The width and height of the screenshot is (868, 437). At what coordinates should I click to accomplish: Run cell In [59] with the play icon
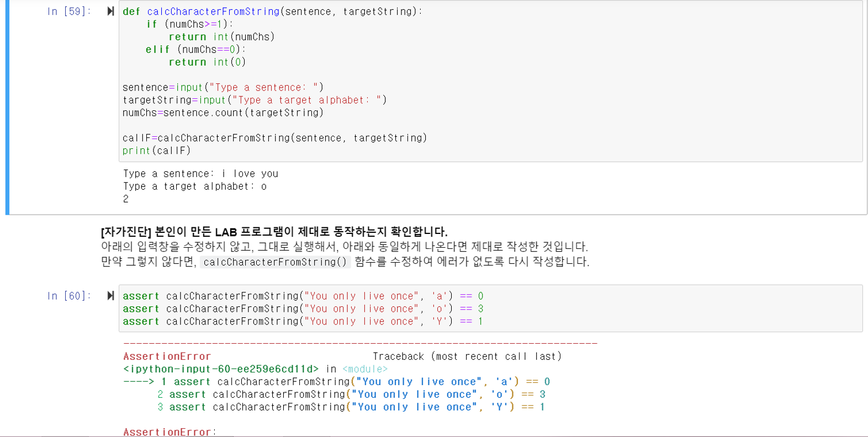point(110,11)
